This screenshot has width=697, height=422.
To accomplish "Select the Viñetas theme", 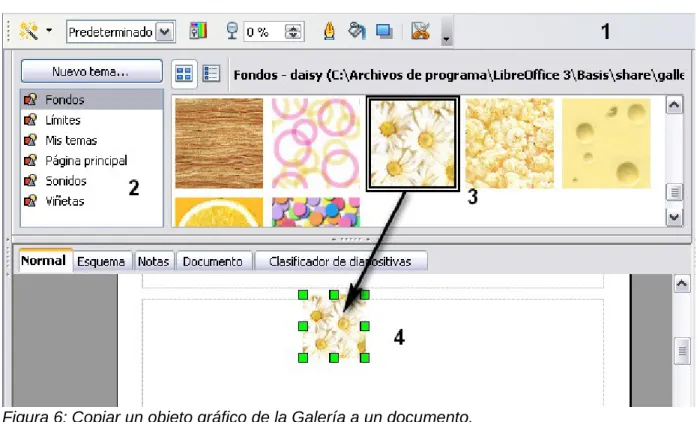I will pyautogui.click(x=92, y=201).
